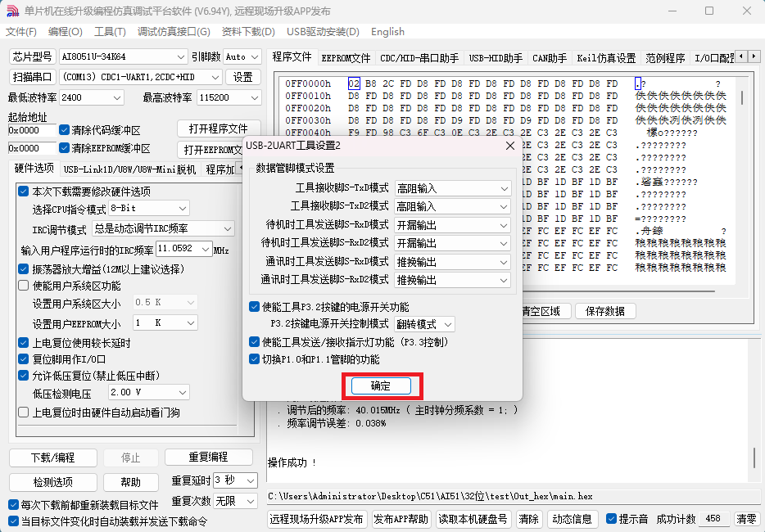Uncheck 本次下载需要修改硬件选项
The height and width of the screenshot is (532, 765).
(24, 192)
